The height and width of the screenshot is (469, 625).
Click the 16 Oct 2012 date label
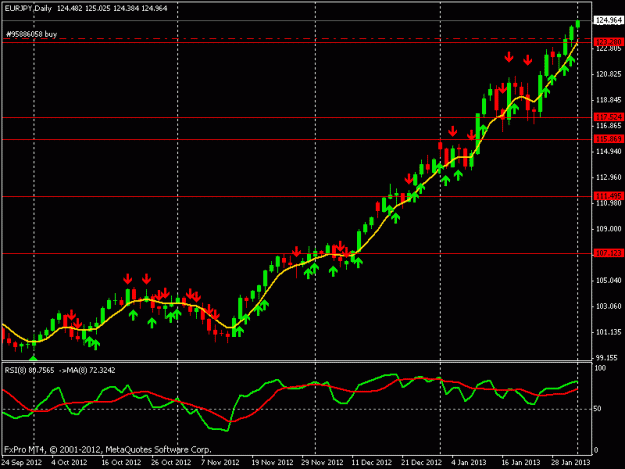[121, 463]
